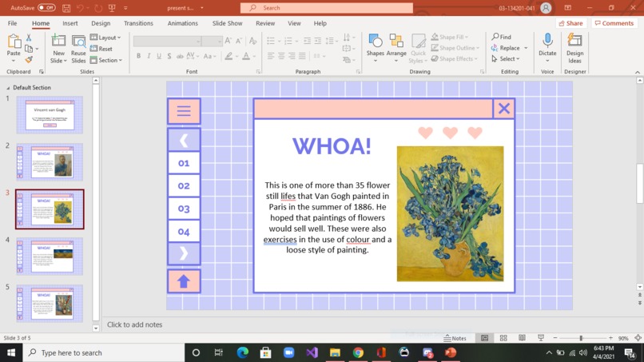The width and height of the screenshot is (644, 362).
Task: Toggle text Shadow formatting
Action: click(169, 56)
